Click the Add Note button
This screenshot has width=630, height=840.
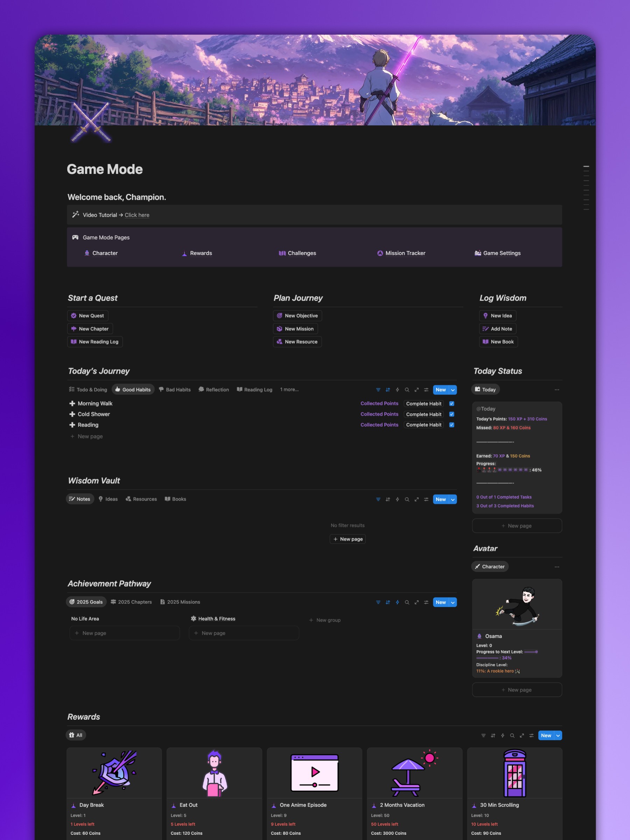pos(497,329)
